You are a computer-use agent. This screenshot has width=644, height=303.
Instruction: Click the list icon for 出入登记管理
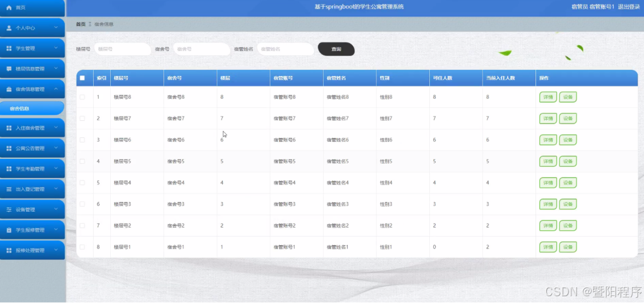(x=9, y=190)
